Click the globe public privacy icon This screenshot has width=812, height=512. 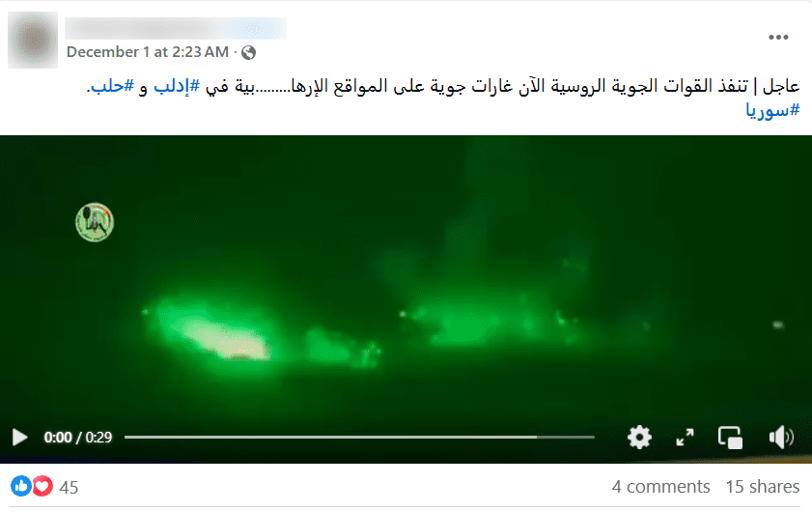[248, 52]
